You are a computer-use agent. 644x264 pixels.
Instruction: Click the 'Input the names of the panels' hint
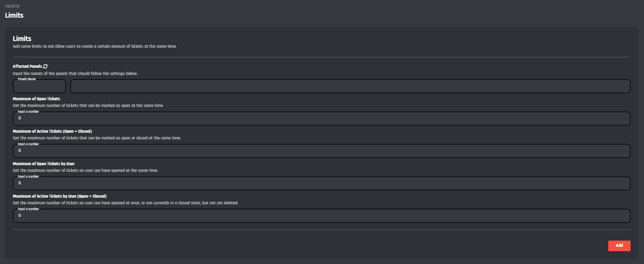(75, 74)
